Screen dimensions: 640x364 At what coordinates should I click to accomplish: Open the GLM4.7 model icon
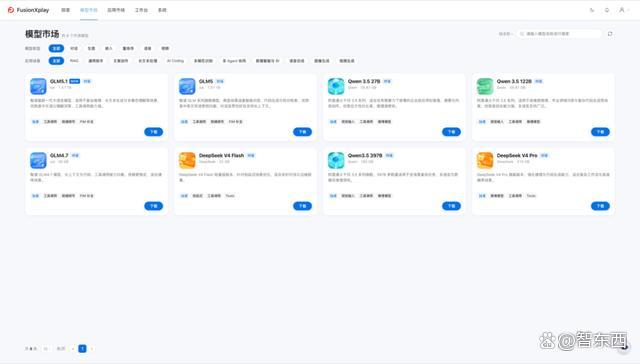(38, 160)
